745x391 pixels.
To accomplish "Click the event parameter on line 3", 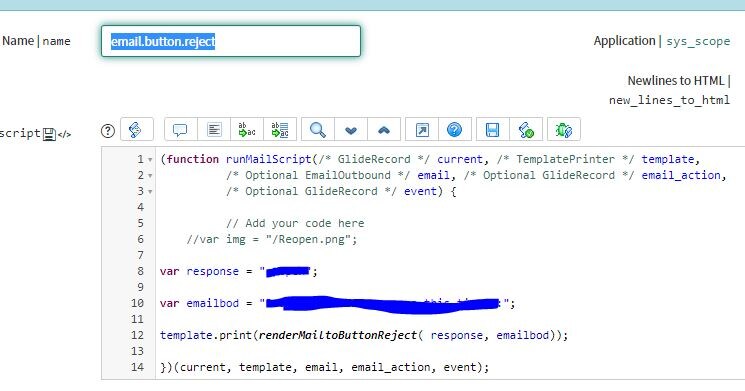I will click(x=420, y=191).
